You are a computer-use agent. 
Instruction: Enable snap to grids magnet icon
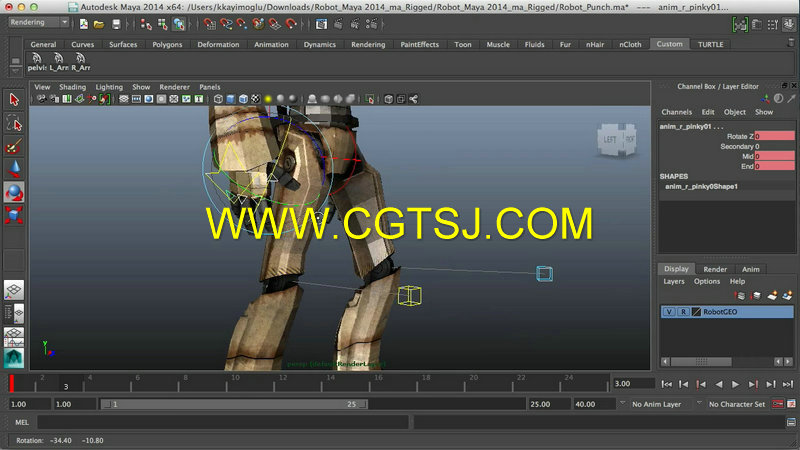209,24
